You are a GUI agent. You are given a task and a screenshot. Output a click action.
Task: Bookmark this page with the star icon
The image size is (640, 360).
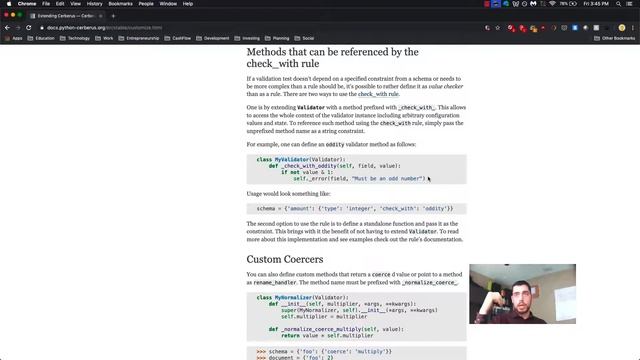pyautogui.click(x=498, y=28)
